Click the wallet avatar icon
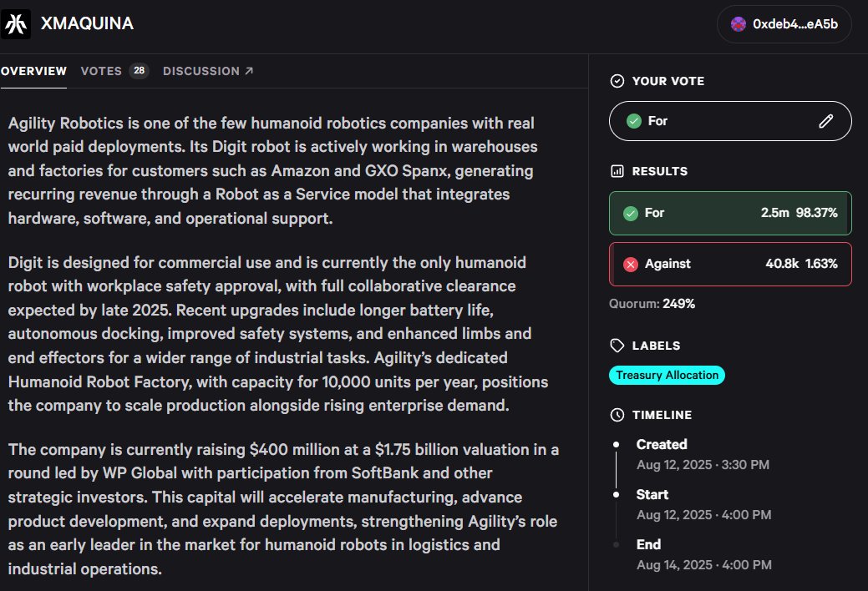 [738, 24]
